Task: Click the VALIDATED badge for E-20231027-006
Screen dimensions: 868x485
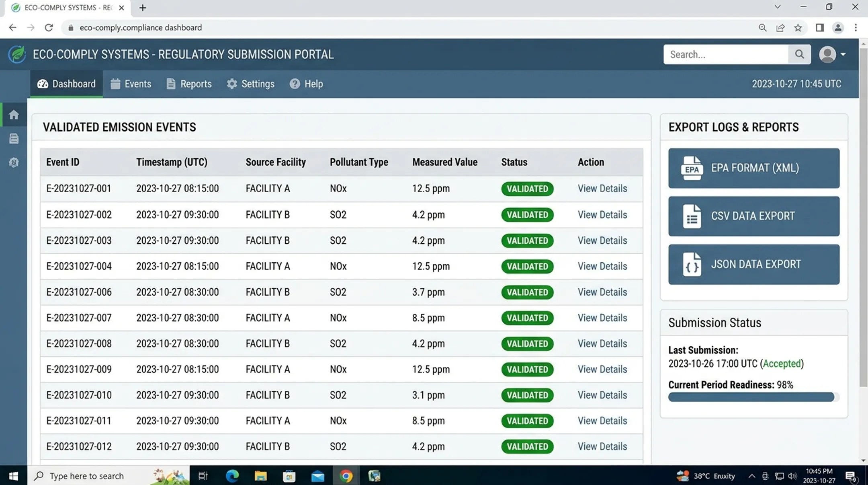Action: point(527,292)
